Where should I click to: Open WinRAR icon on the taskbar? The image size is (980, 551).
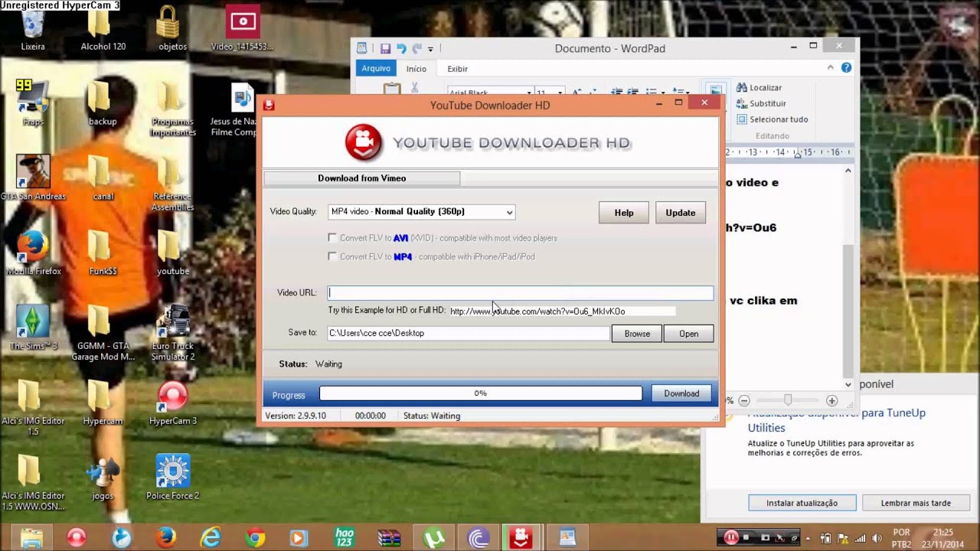click(x=389, y=537)
